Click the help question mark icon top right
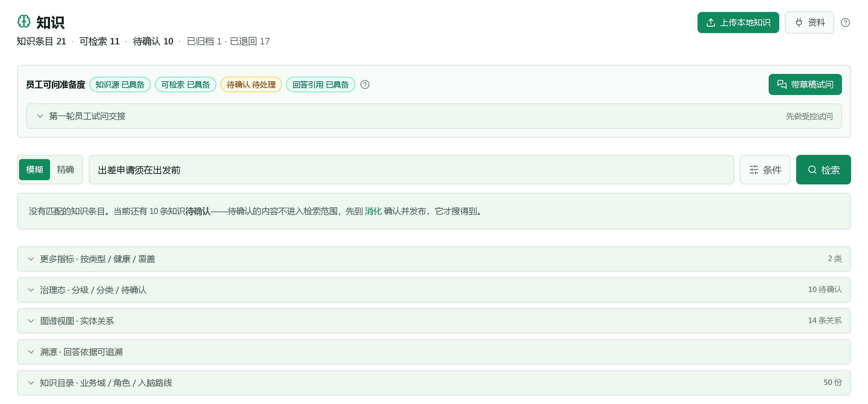 (x=845, y=23)
